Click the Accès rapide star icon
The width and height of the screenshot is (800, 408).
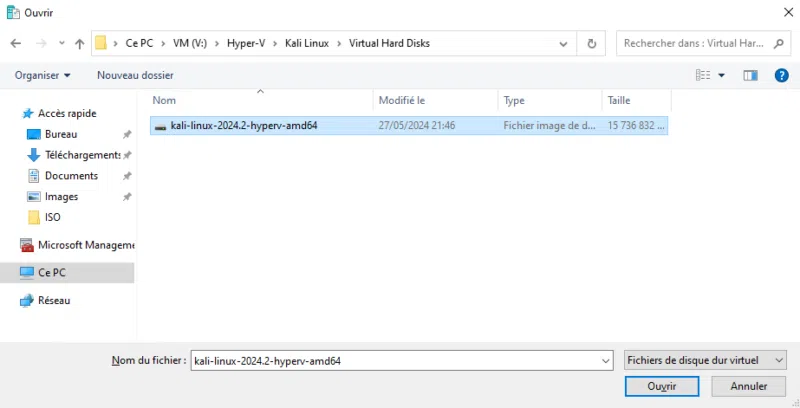28,114
